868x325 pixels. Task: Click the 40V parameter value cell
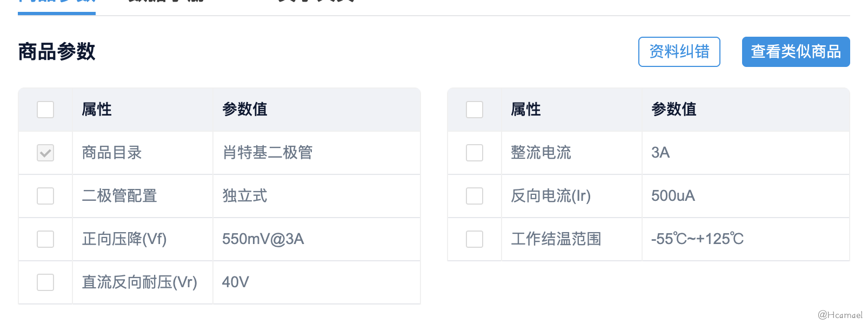click(x=317, y=282)
